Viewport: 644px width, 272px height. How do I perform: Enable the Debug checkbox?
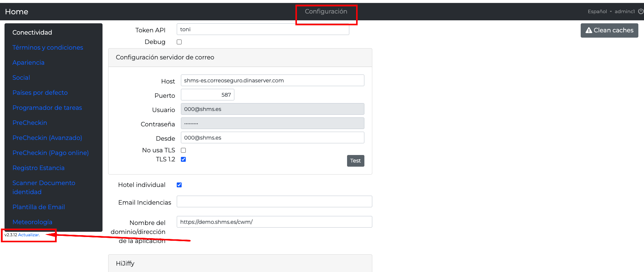179,42
